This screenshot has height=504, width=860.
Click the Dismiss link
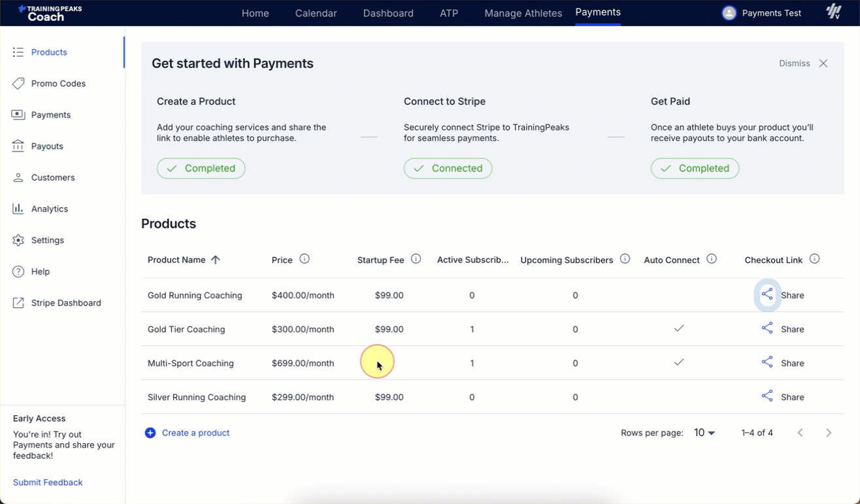[x=795, y=63]
